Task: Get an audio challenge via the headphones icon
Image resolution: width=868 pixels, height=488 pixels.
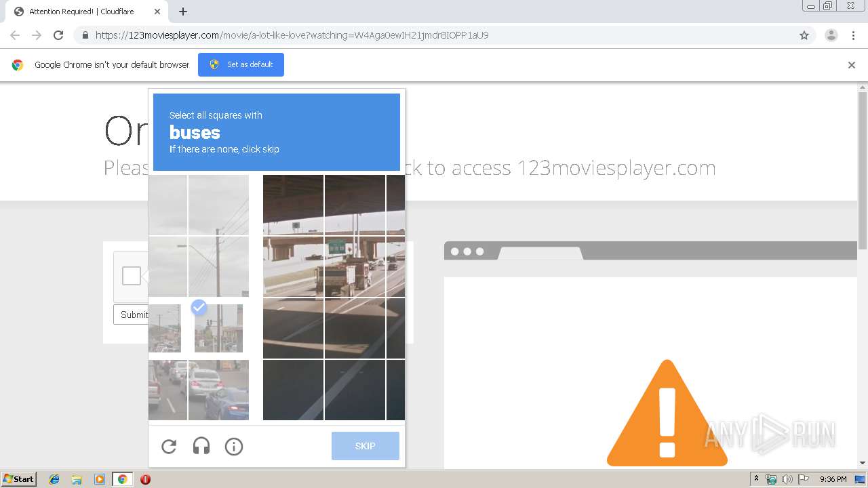Action: tap(201, 446)
